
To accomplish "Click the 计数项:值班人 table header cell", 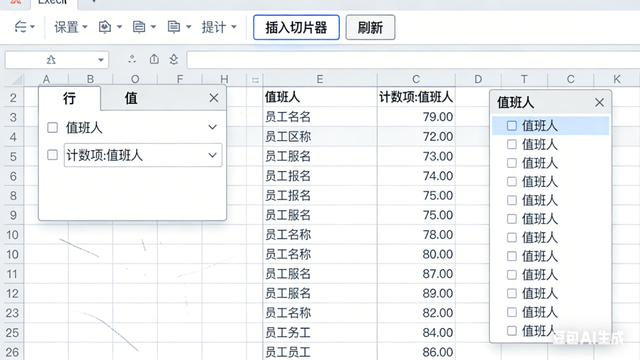I will click(x=416, y=97).
